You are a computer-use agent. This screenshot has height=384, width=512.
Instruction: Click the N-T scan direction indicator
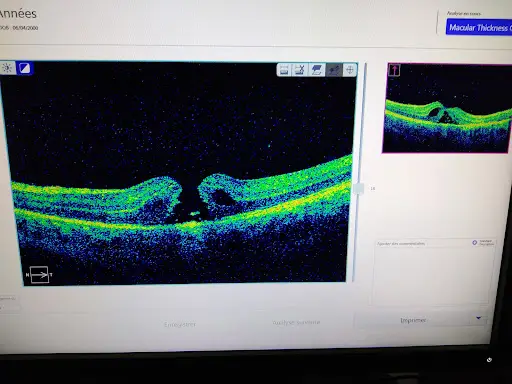coord(39,275)
